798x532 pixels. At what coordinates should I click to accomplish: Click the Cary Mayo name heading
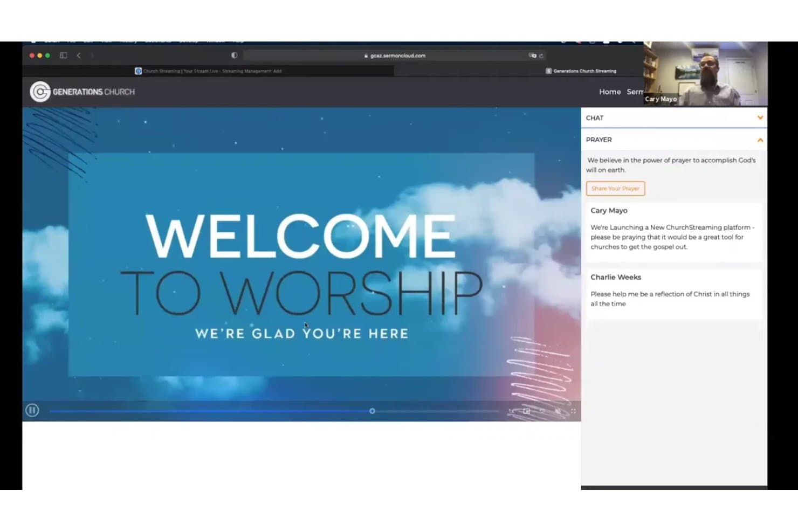coord(609,210)
